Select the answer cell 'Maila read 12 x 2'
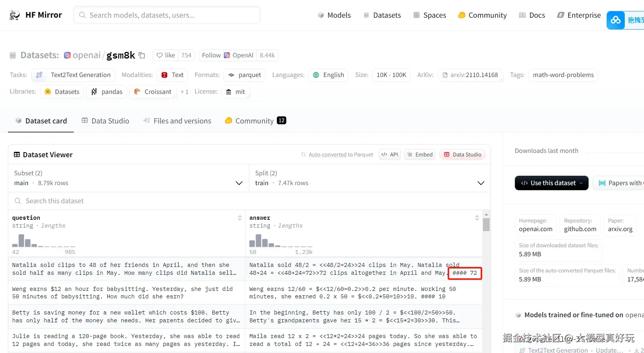The image size is (644, 353). click(364, 340)
